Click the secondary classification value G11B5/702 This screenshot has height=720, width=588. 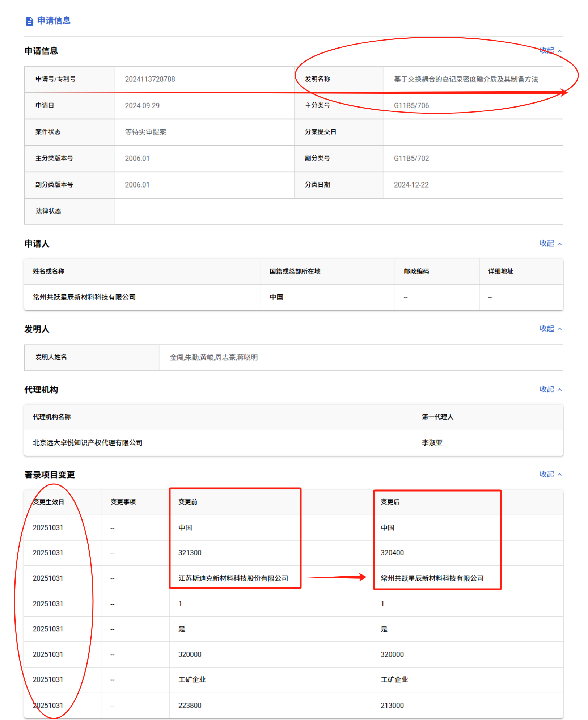point(411,159)
